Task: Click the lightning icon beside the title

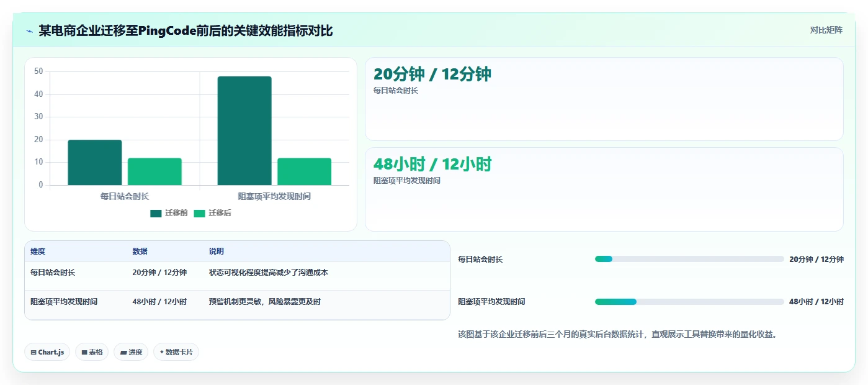Action: pos(29,31)
